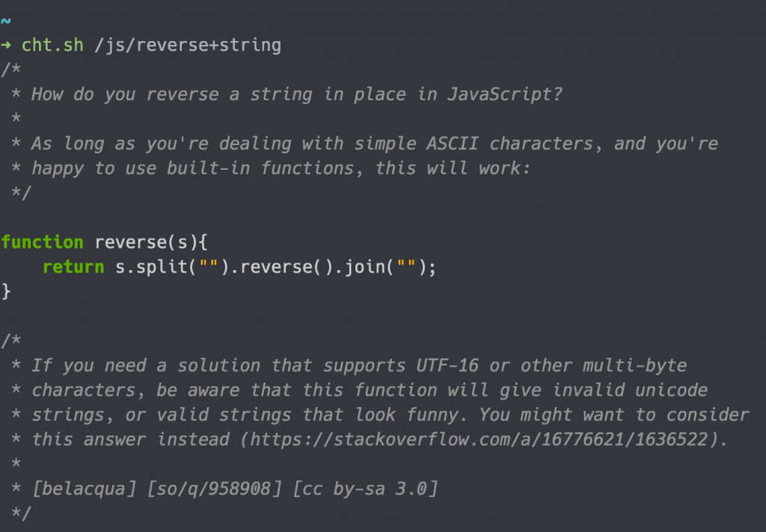The image size is (766, 532).
Task: Click the tilde directory indicator
Action: pyautogui.click(x=6, y=21)
